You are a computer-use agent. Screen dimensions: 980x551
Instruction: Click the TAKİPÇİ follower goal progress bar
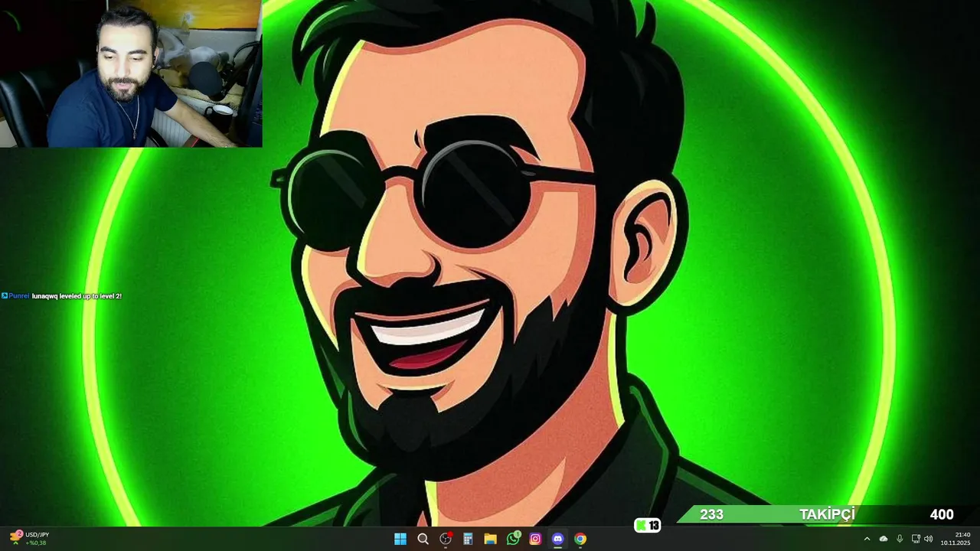tap(827, 515)
